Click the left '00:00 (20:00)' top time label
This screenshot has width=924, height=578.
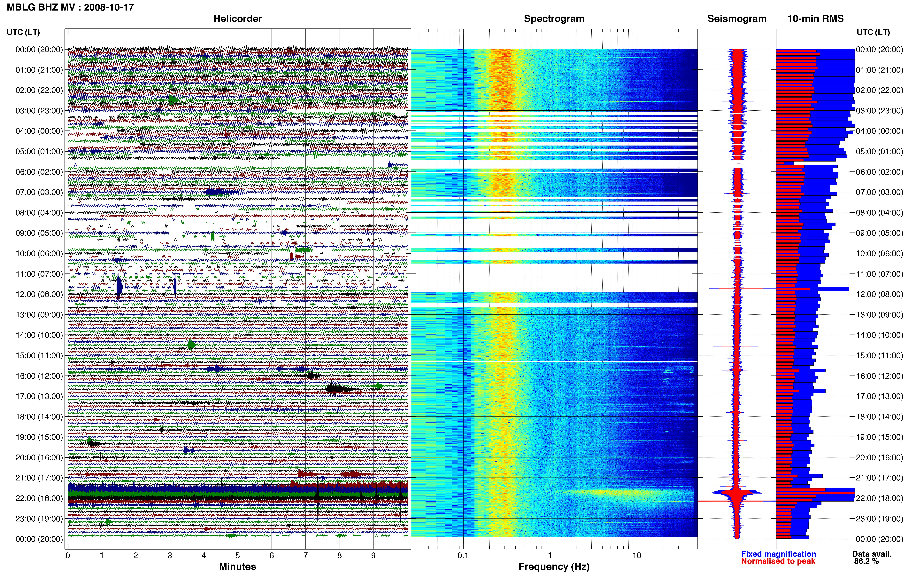coord(39,49)
